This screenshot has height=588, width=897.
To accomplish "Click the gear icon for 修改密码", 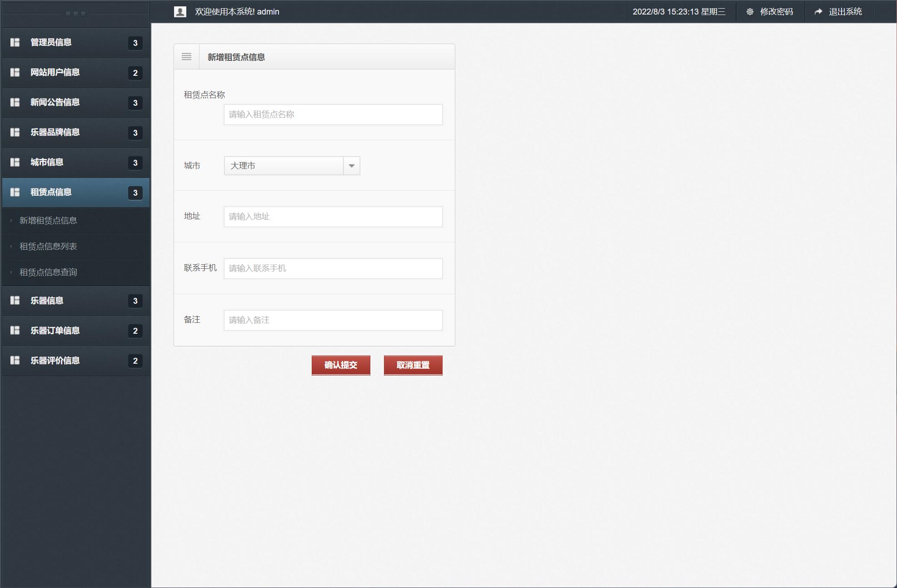I will pyautogui.click(x=750, y=12).
